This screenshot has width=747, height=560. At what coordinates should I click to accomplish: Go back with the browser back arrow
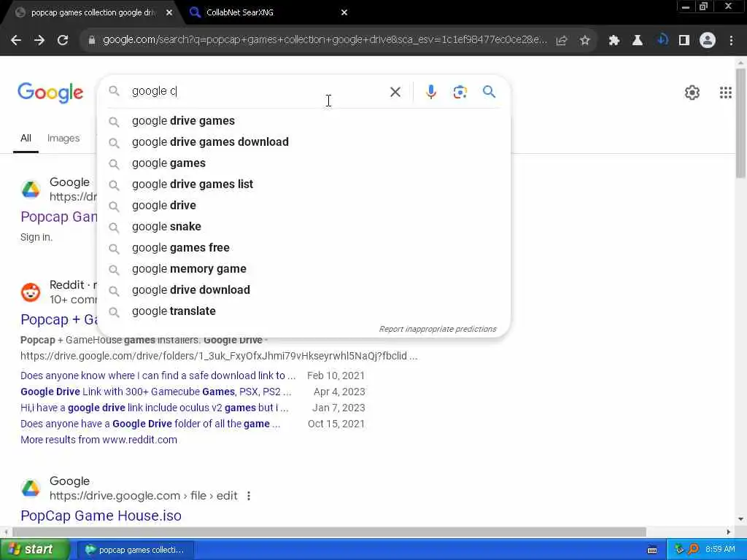tap(16, 41)
